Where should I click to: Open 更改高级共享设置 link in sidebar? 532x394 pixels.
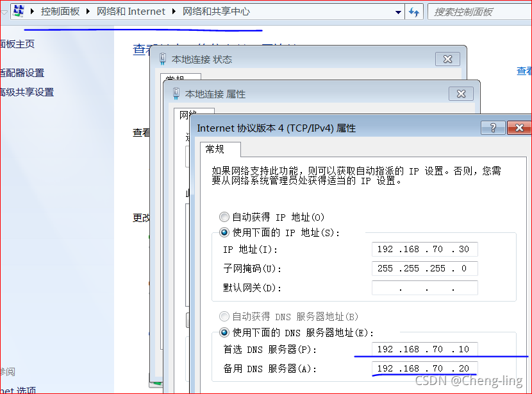coord(27,92)
